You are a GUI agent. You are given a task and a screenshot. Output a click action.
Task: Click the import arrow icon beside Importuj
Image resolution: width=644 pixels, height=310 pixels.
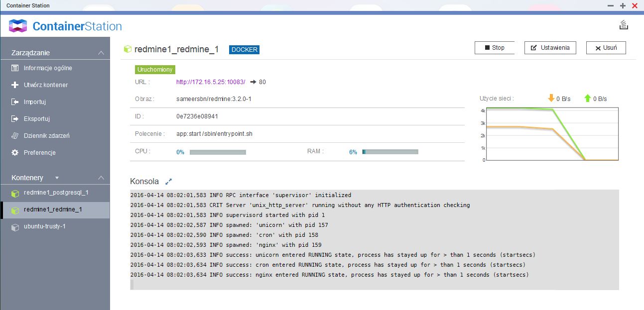point(14,102)
